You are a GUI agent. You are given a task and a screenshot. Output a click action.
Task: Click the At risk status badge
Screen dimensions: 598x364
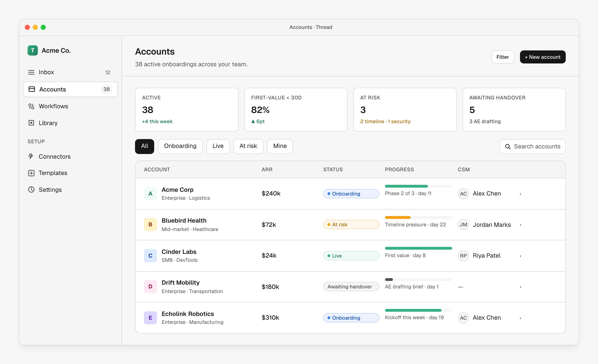(x=351, y=224)
